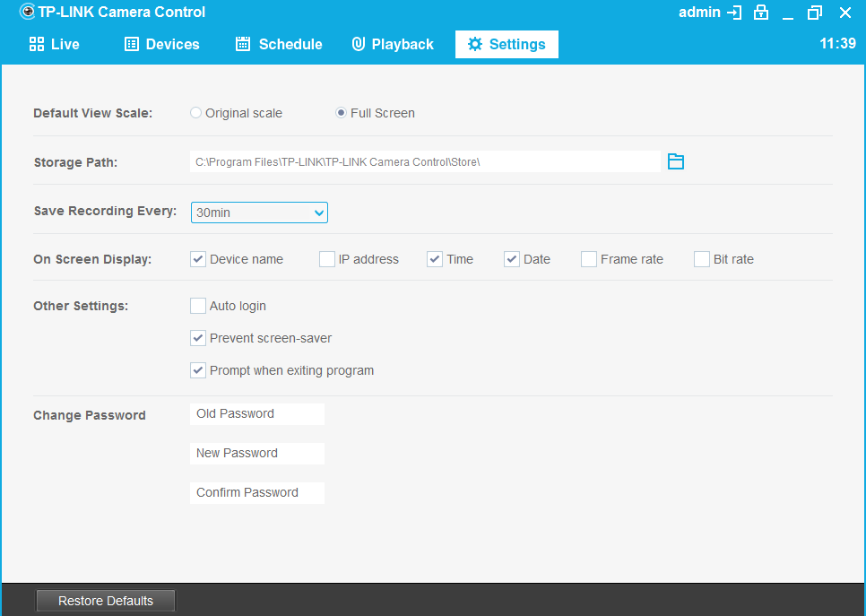
Task: Expand the Save Recording Every dropdown
Action: 259,213
